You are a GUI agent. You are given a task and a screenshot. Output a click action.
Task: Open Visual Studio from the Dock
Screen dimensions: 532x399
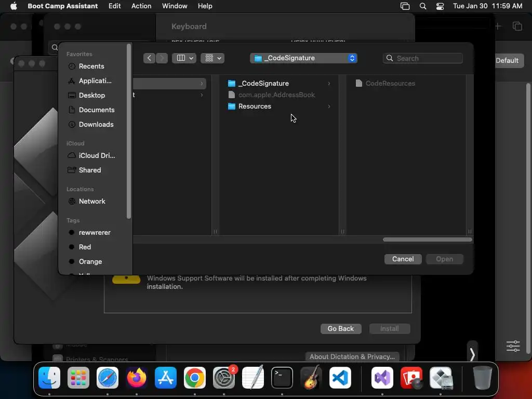[382, 377]
